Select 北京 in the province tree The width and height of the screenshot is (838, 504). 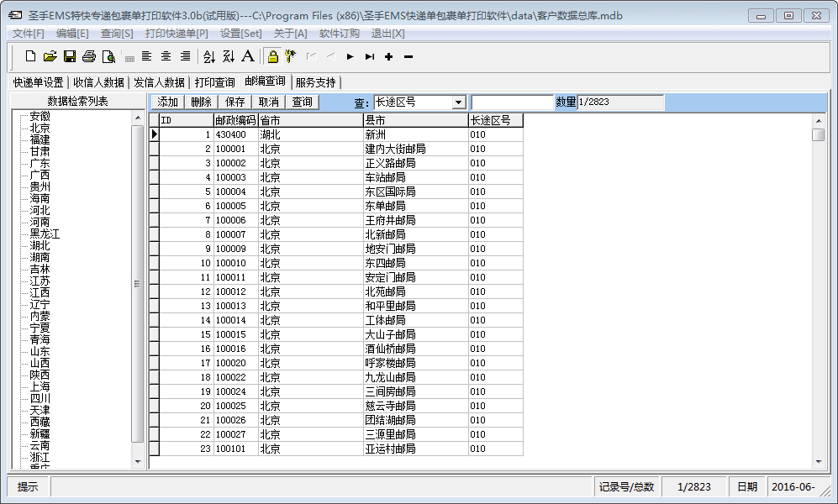[x=40, y=129]
